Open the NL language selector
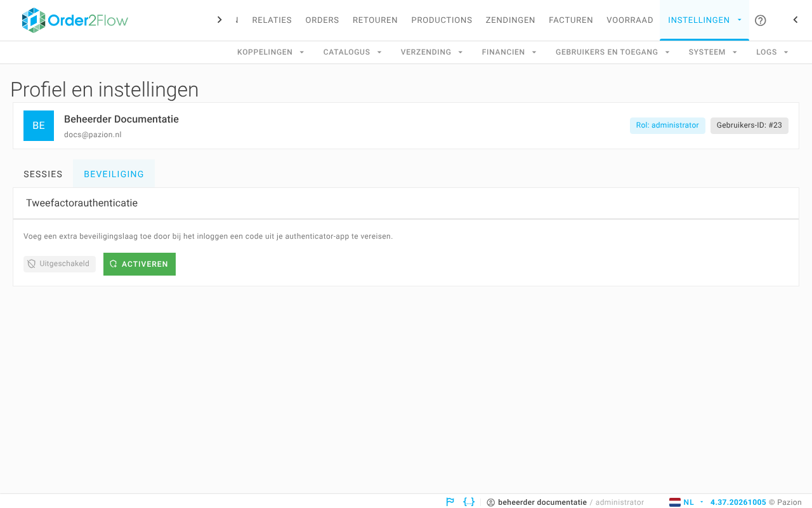 point(687,502)
